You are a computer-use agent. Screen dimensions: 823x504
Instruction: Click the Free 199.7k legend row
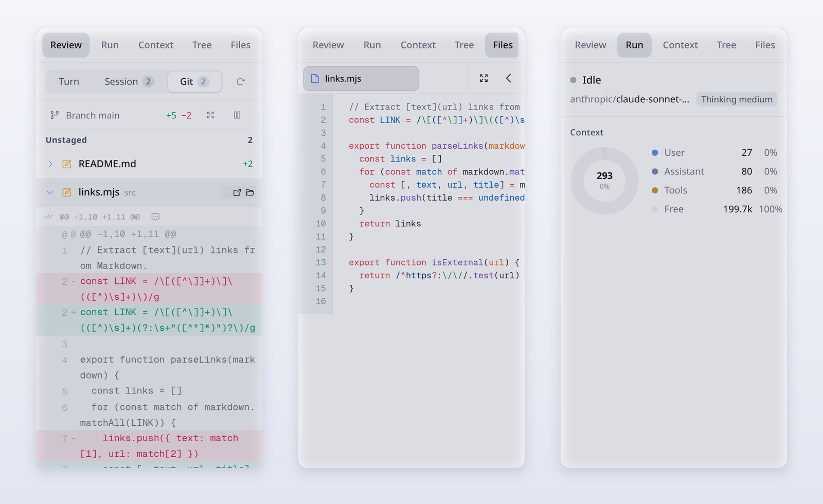(x=717, y=209)
